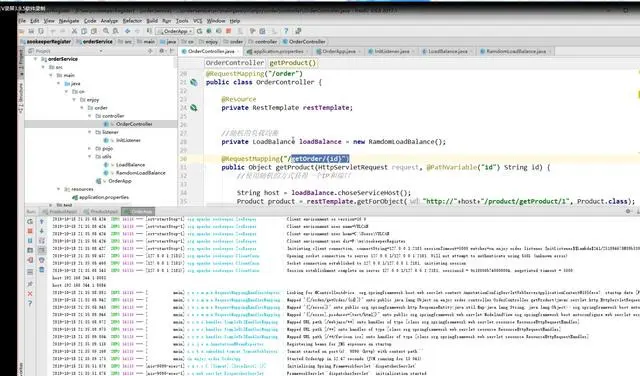Click the Build project toolbar icon
This screenshot has height=376, width=640.
[149, 31]
